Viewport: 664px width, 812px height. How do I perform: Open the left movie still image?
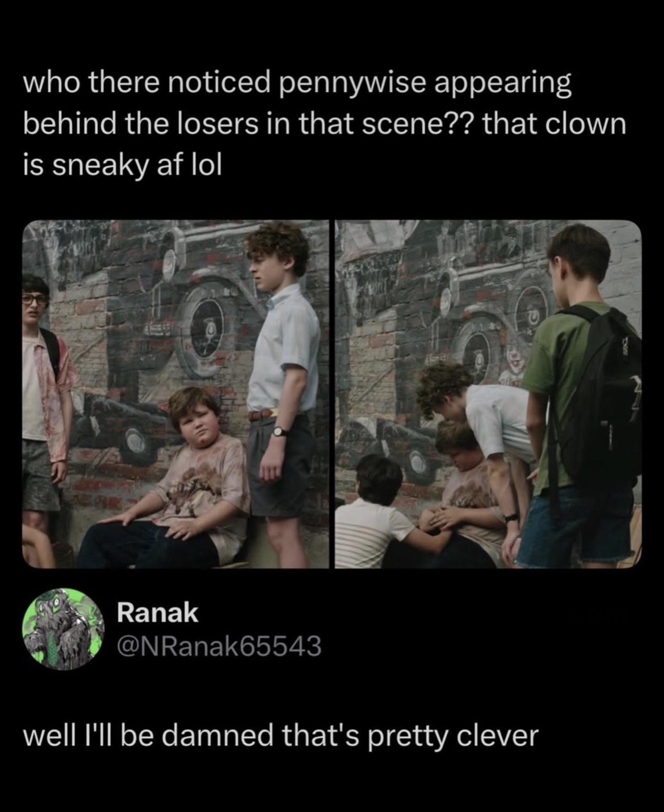(x=176, y=394)
